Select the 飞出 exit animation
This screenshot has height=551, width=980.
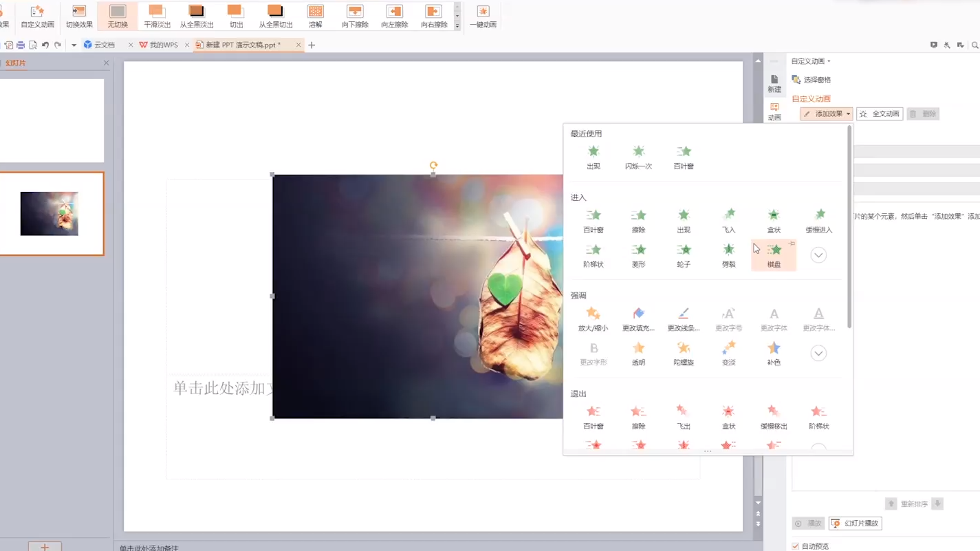(x=683, y=417)
